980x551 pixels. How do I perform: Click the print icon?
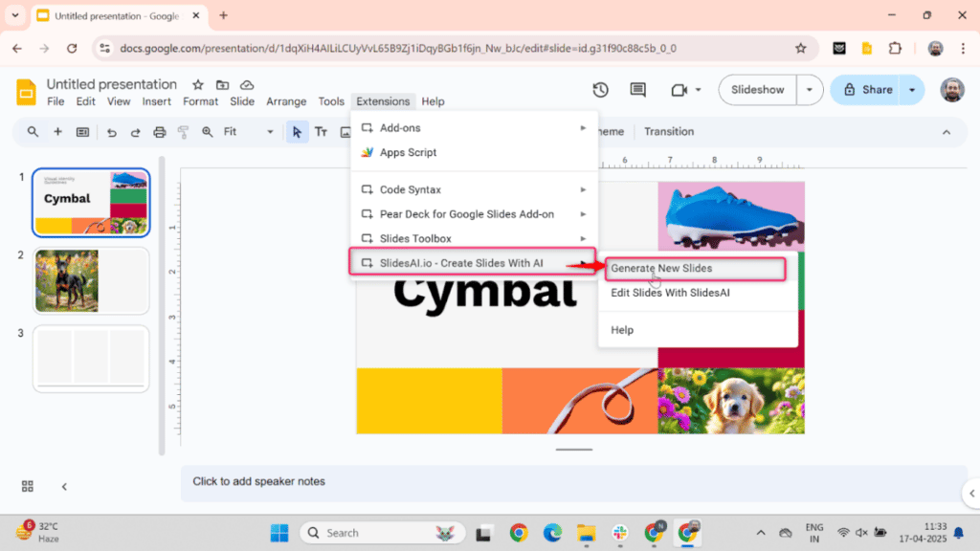[160, 132]
